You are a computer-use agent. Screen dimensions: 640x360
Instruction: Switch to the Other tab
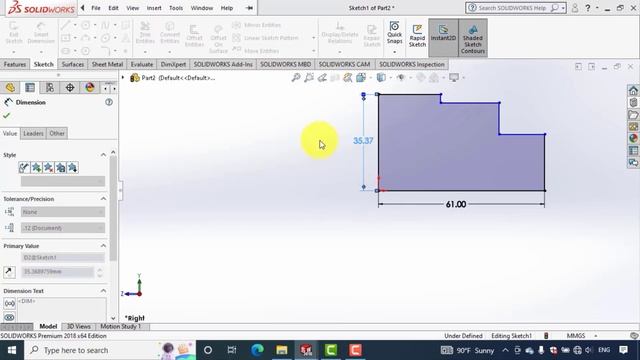tap(57, 133)
